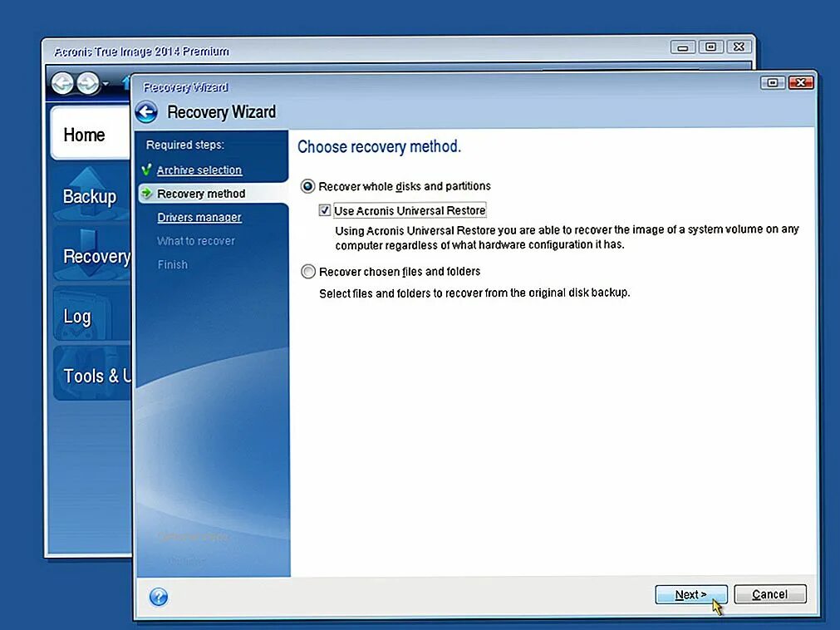Click the Recovery Wizard back arrow icon
The image size is (840, 630).
pos(146,112)
